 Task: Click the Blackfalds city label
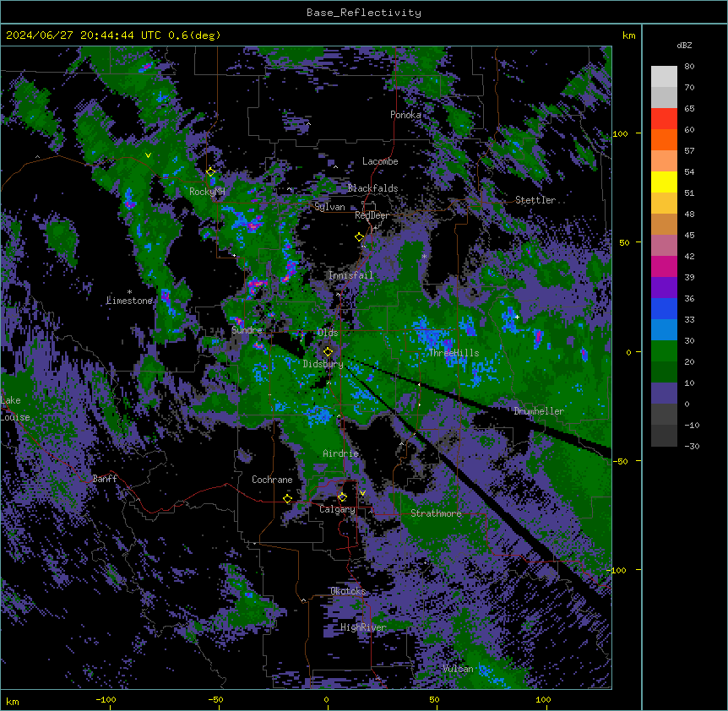click(372, 188)
